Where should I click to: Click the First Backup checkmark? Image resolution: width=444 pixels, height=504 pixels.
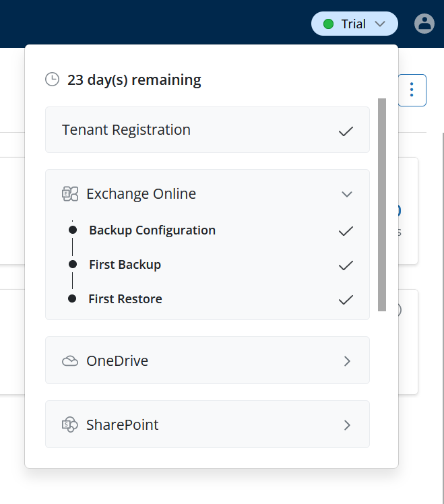(346, 265)
